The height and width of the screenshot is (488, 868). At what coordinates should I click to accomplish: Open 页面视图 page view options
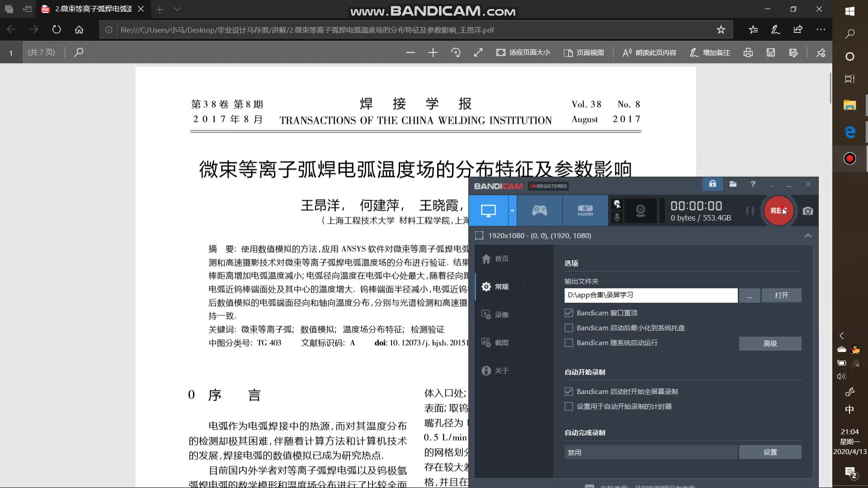click(x=584, y=52)
